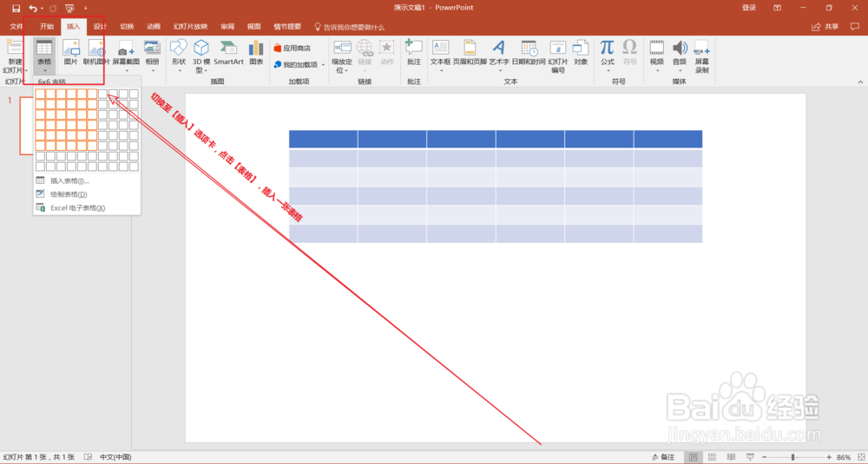Click the Save icon in quick access toolbar
868x464 pixels.
(x=16, y=9)
